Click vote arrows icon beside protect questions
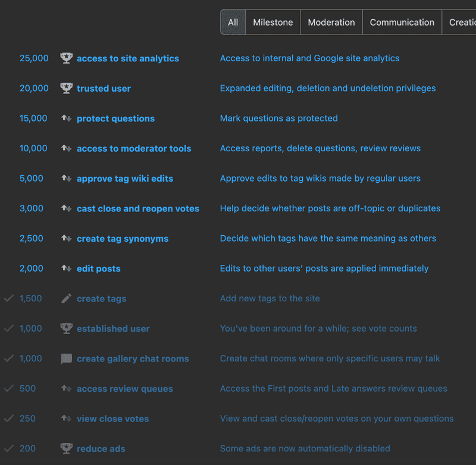 [x=66, y=118]
